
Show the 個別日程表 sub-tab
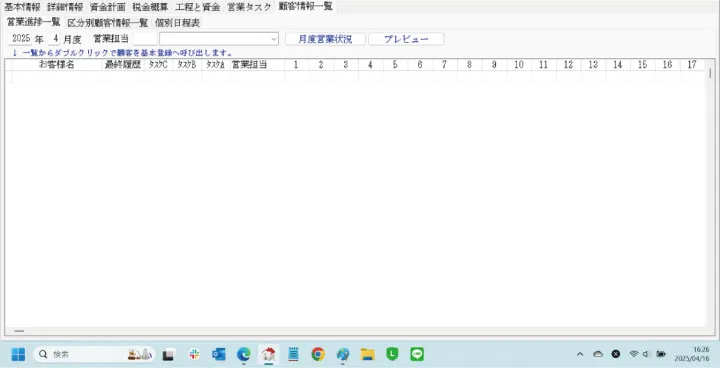click(x=177, y=23)
